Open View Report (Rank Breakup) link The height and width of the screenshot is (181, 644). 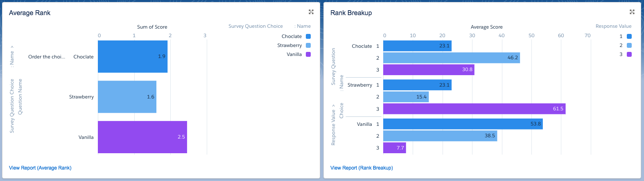coord(362,168)
